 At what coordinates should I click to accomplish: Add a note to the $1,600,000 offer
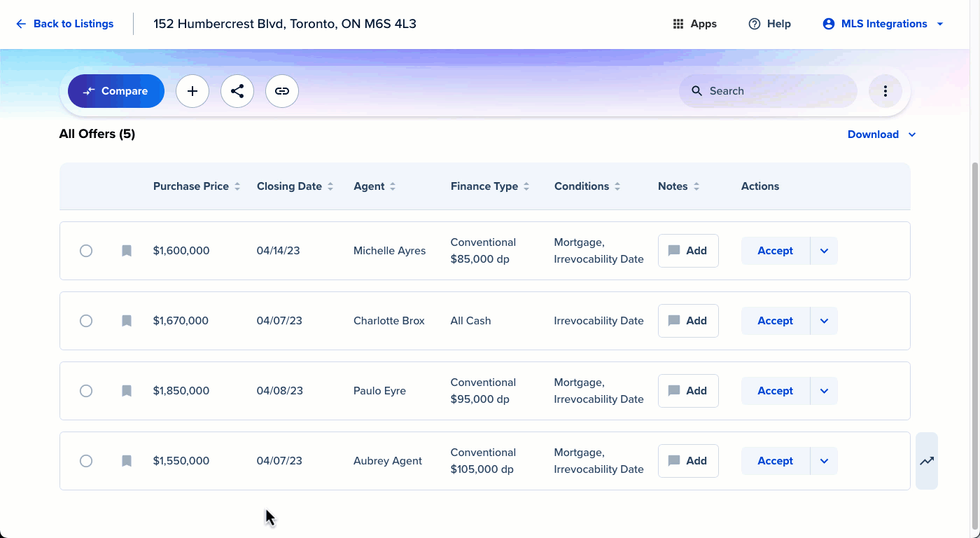(x=688, y=251)
